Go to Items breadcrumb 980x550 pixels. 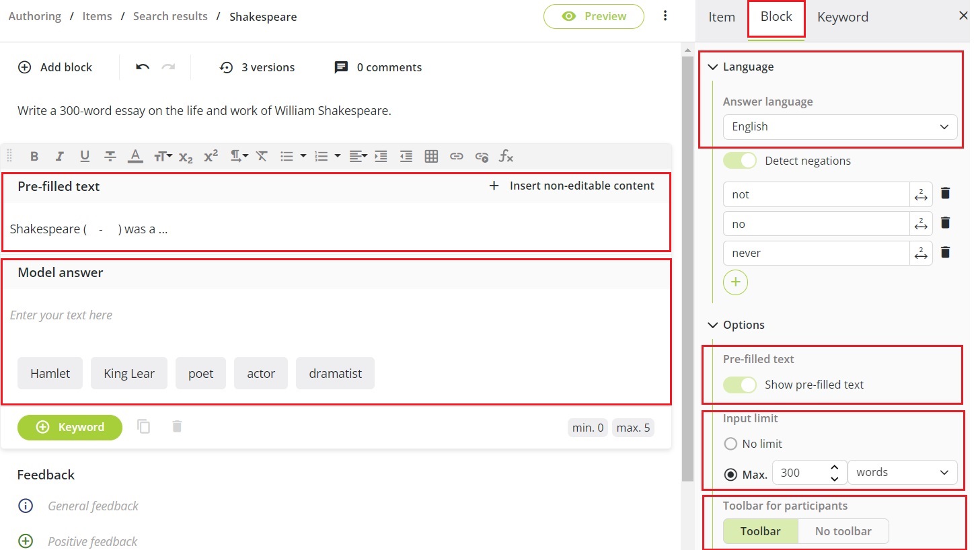coord(97,16)
